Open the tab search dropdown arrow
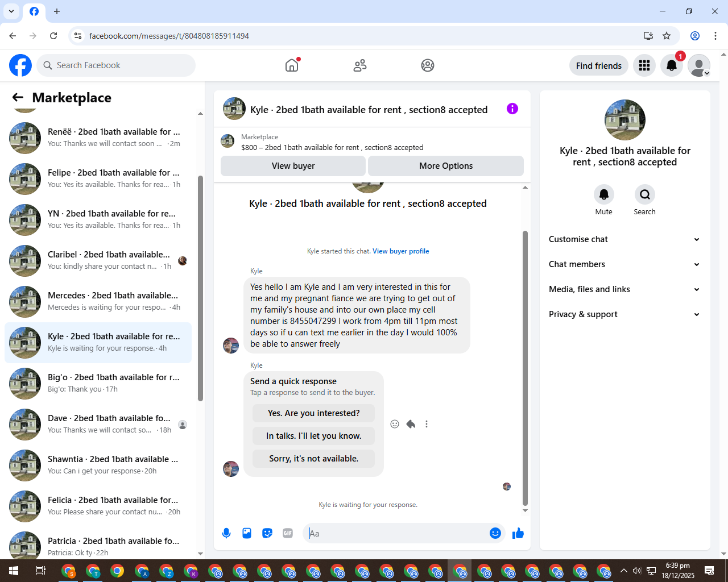728x582 pixels. (x=11, y=11)
